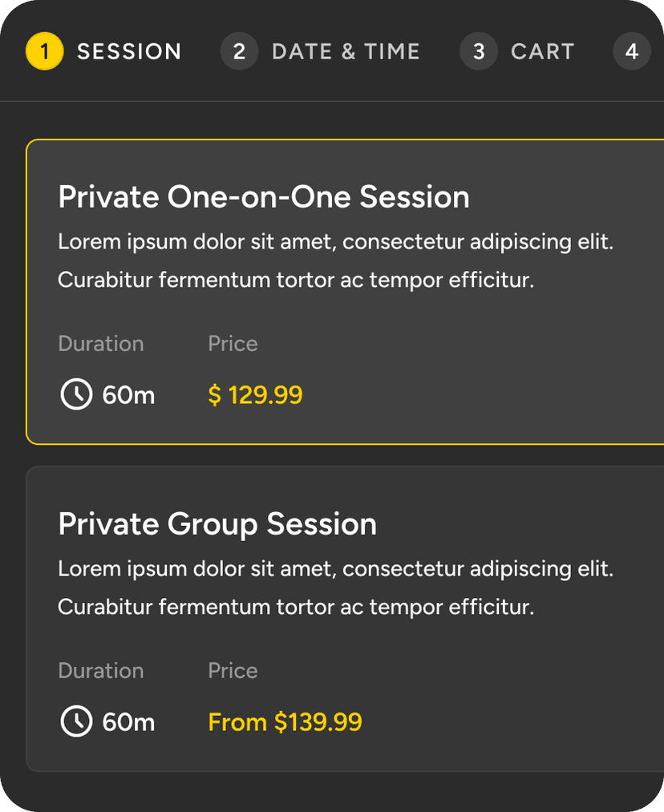This screenshot has height=812, width=664.
Task: Click the clock icon in Private Group Session
Action: 75,721
